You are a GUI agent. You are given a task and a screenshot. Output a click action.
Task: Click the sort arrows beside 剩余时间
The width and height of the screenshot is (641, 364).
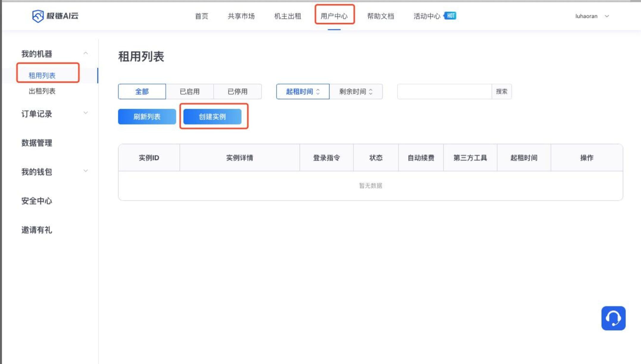(x=370, y=92)
